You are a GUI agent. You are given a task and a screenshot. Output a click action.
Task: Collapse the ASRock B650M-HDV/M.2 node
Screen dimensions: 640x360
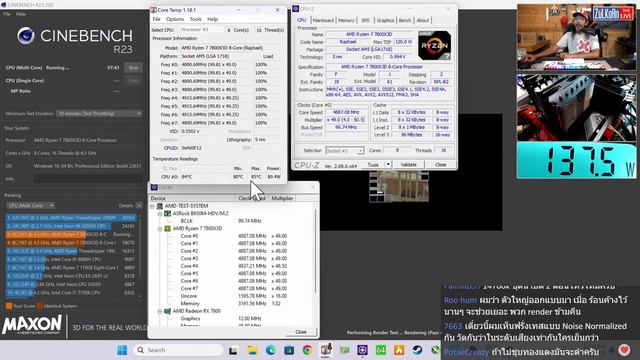pos(160,213)
